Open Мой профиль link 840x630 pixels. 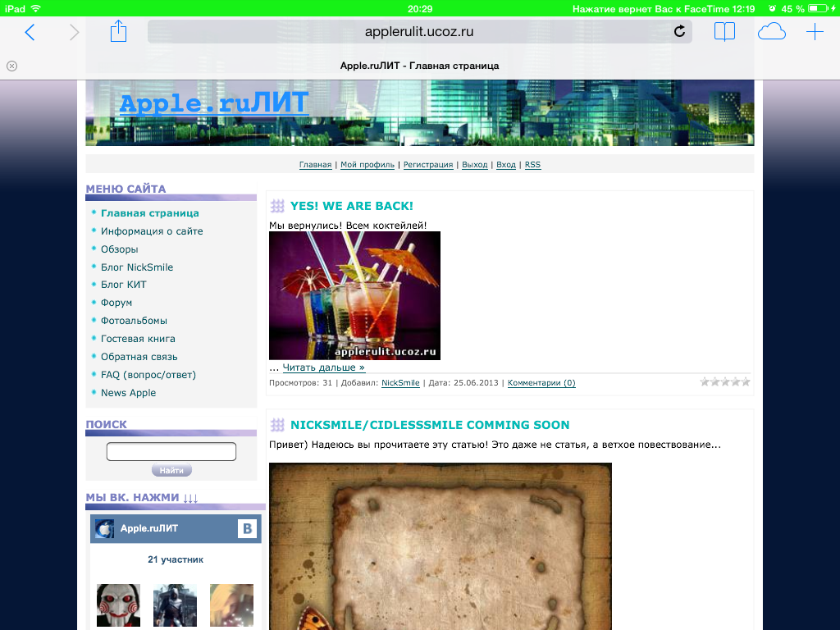tap(367, 164)
